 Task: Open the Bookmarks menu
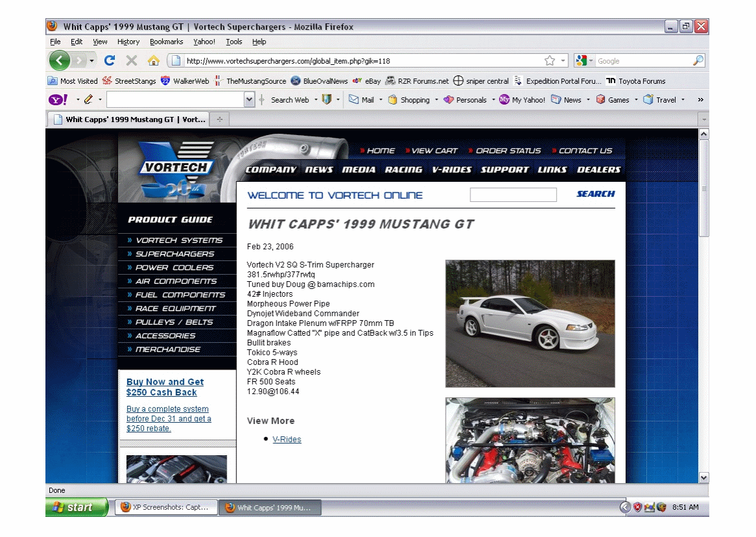click(x=166, y=42)
